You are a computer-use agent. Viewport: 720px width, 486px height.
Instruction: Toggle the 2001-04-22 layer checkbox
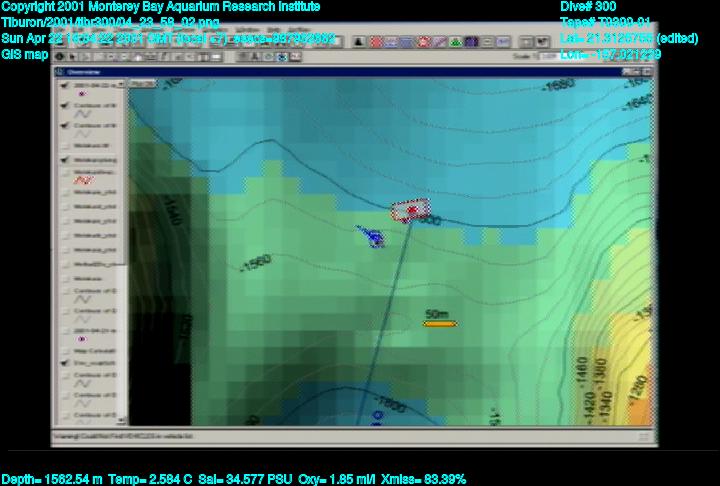point(65,85)
